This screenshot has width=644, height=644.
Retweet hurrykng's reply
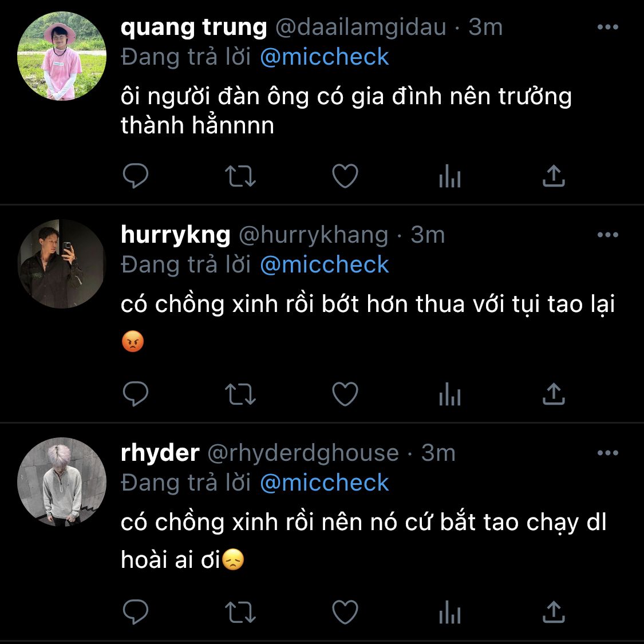point(240,394)
